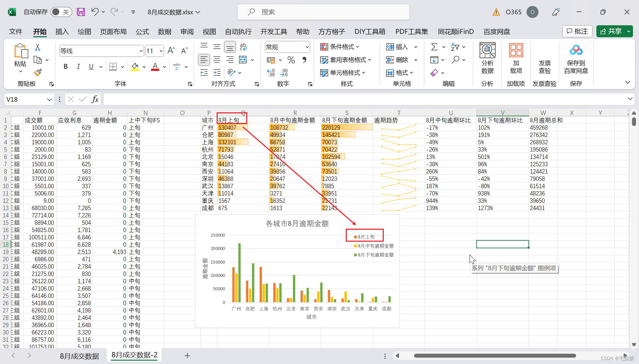Viewport: 639px width, 364px height.
Task: Add a new sheet
Action: coord(187,356)
